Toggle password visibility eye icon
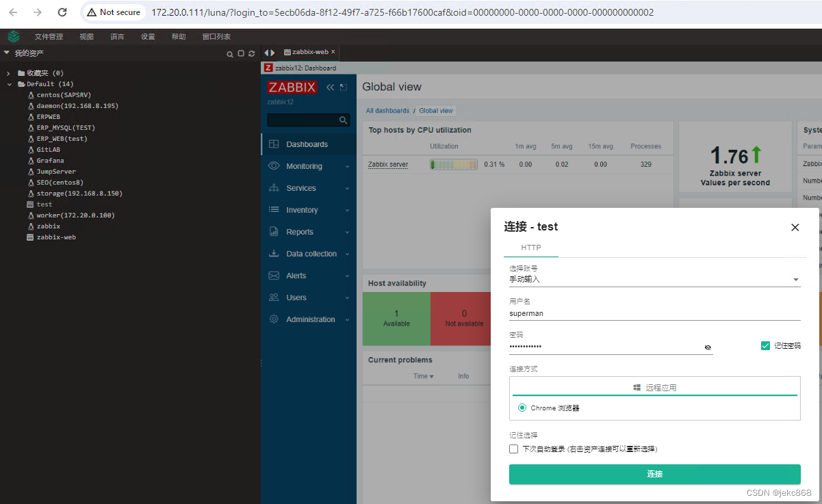 tap(708, 347)
